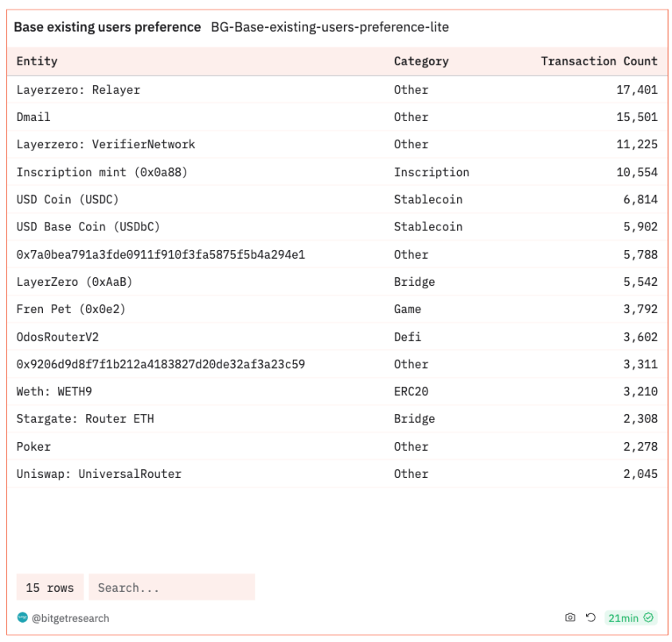Click the camera screenshot icon

[x=570, y=617]
